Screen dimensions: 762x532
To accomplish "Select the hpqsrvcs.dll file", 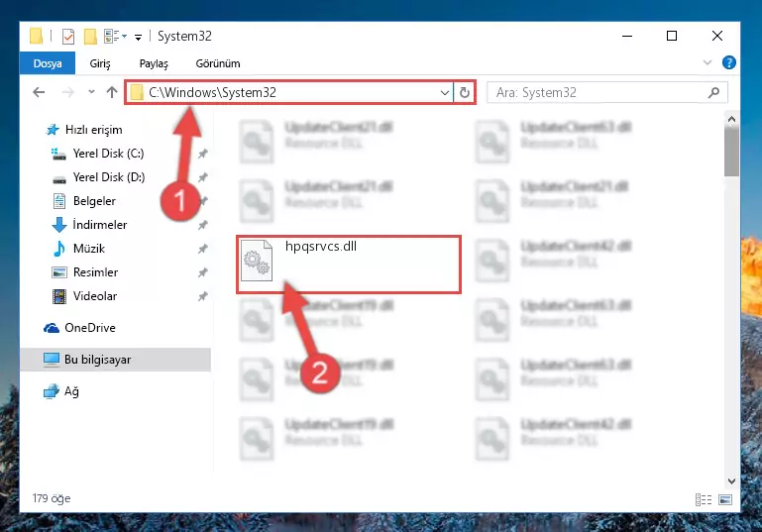I will [349, 265].
